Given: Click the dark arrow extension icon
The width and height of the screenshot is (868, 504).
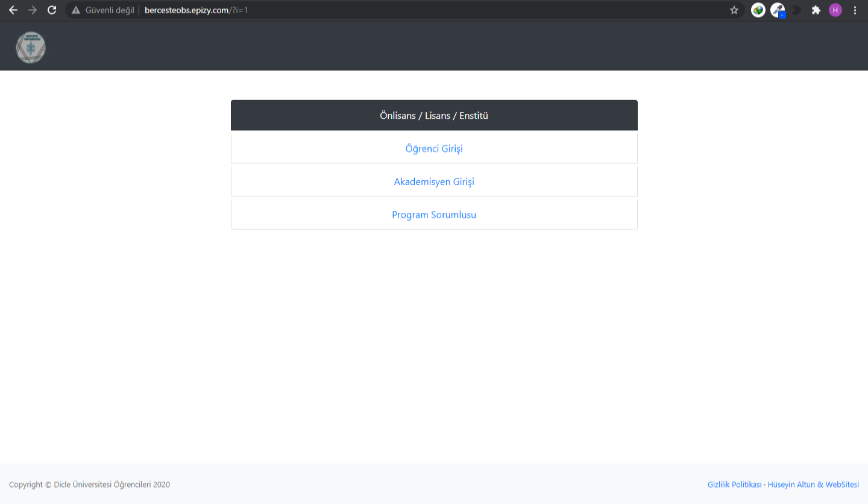Looking at the screenshot, I should (x=797, y=10).
